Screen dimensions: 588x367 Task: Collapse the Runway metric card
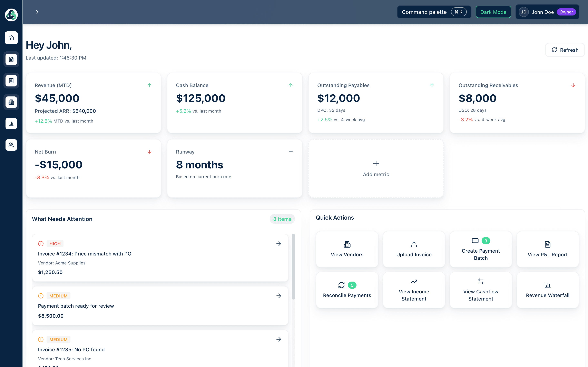[x=291, y=151]
